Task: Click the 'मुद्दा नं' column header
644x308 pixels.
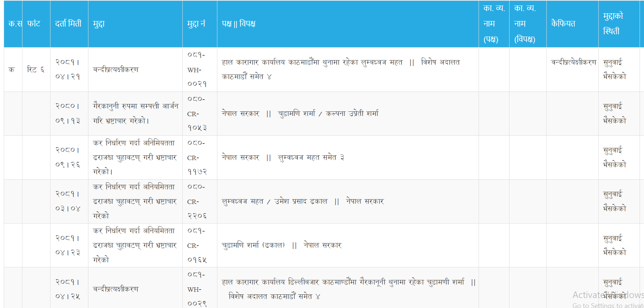Action: [196, 24]
